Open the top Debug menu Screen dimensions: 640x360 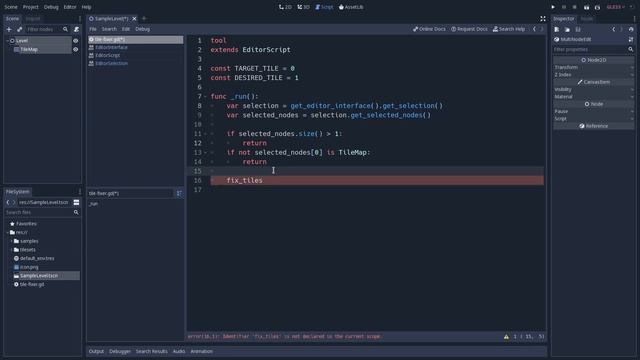(51, 7)
